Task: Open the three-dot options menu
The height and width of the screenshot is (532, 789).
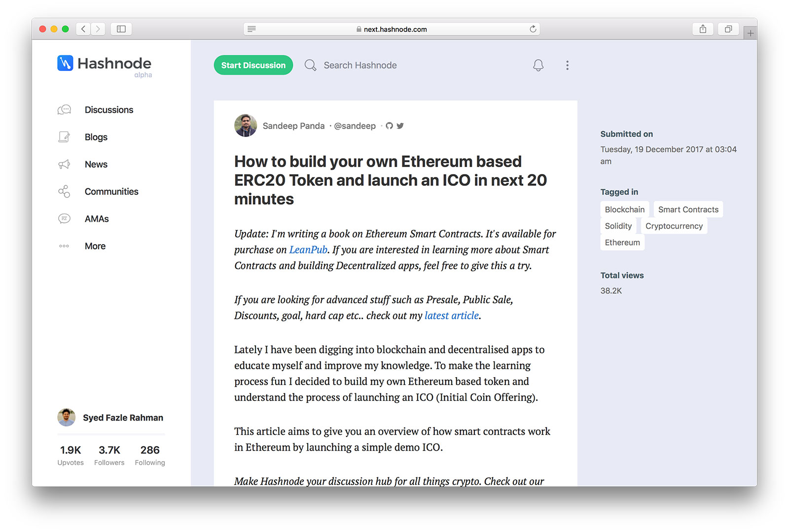Action: pyautogui.click(x=567, y=65)
